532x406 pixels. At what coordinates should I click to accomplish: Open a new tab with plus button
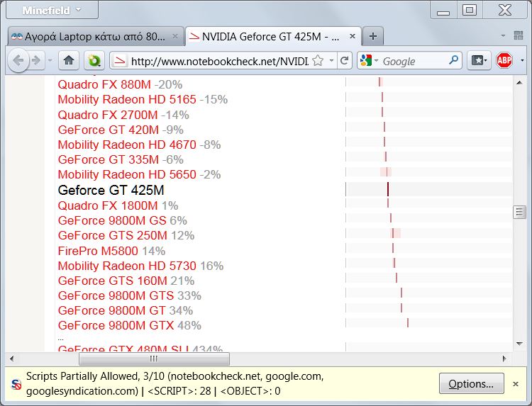373,36
